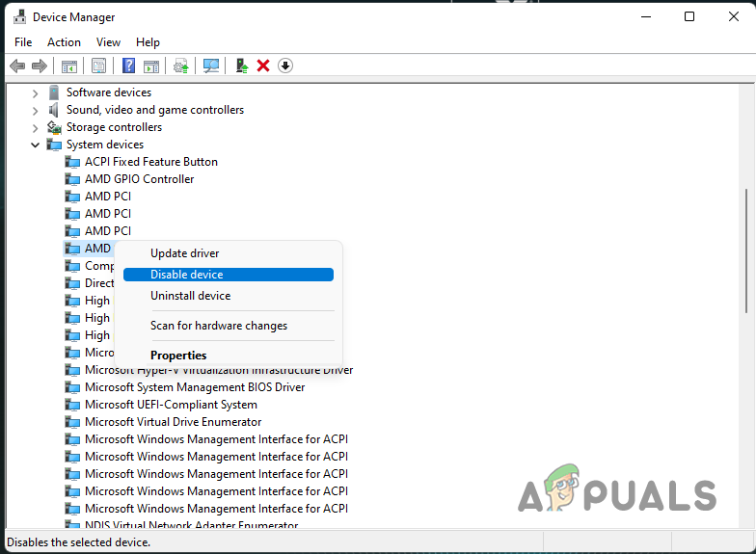Click icon beside Microsoft System Management BIOS Driver

(x=72, y=387)
